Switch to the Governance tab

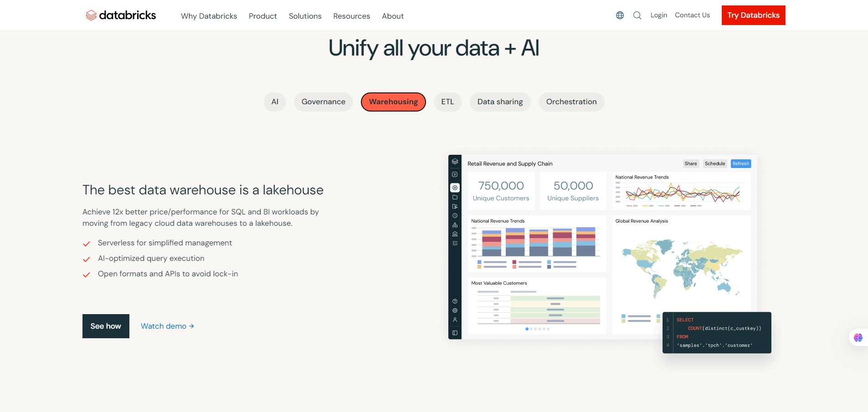(324, 102)
